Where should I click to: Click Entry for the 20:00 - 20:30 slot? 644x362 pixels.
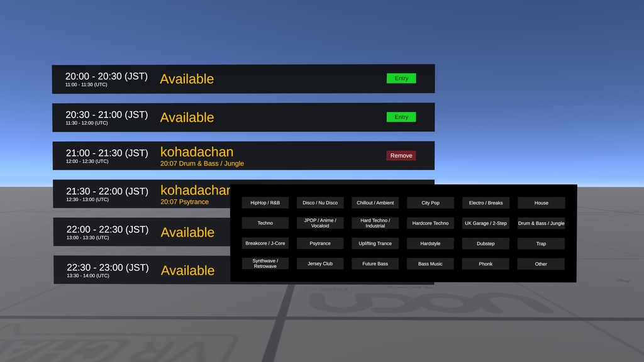coord(401,78)
